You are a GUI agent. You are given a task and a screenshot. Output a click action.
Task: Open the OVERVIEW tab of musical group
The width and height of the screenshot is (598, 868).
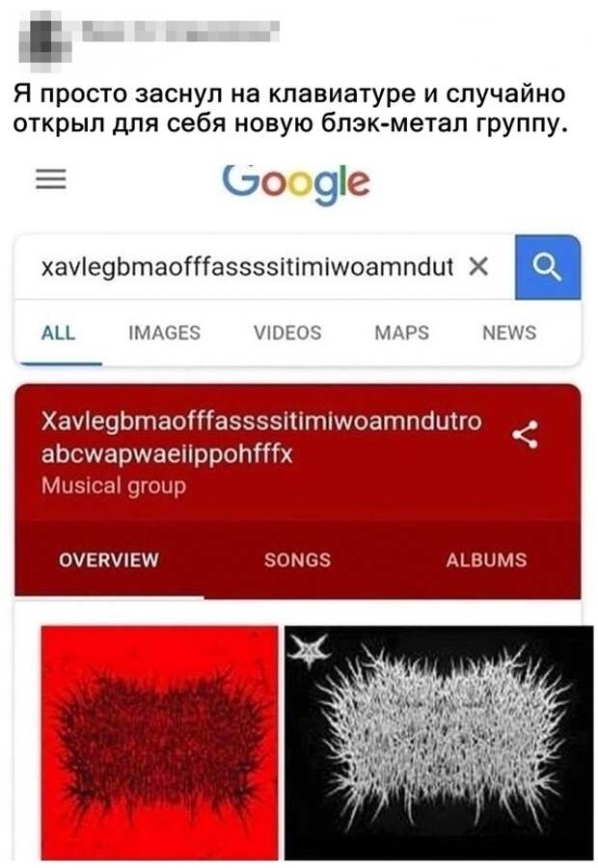[x=109, y=559]
